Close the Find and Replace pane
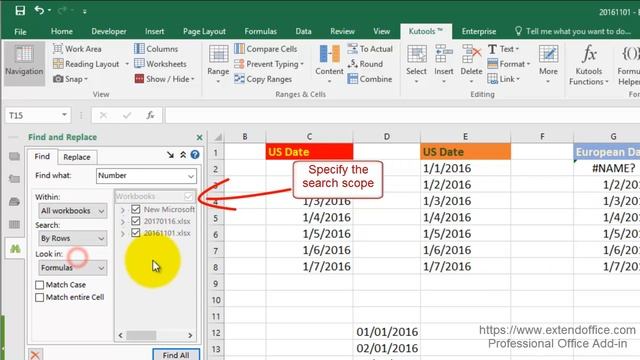 click(199, 137)
